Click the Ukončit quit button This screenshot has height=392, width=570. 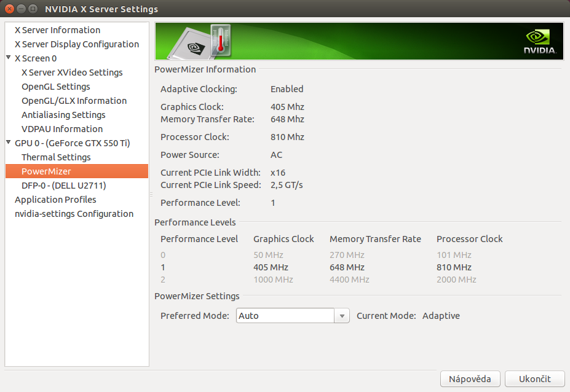coord(535,379)
